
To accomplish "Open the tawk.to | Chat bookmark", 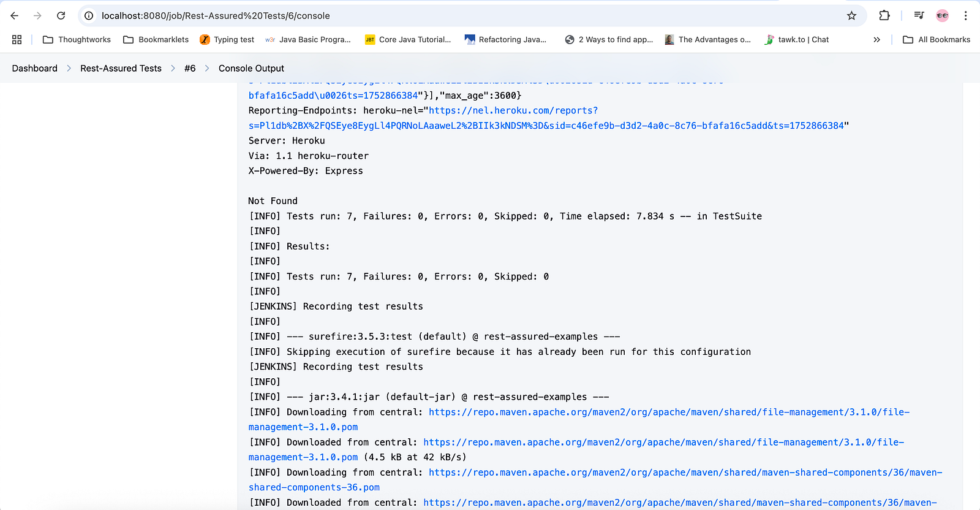I will 796,40.
